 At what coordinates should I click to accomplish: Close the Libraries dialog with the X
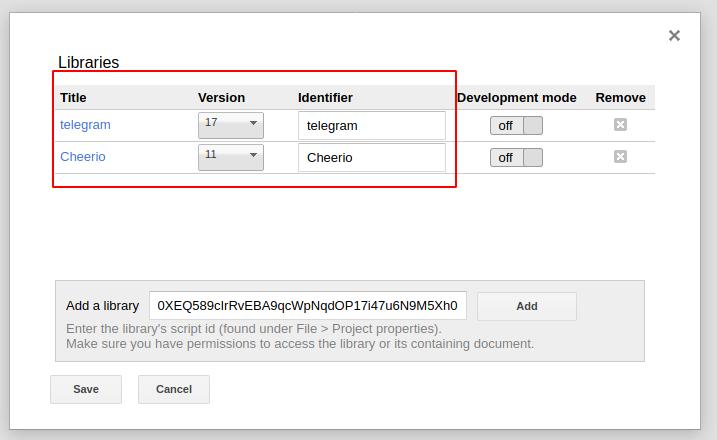pyautogui.click(x=674, y=36)
